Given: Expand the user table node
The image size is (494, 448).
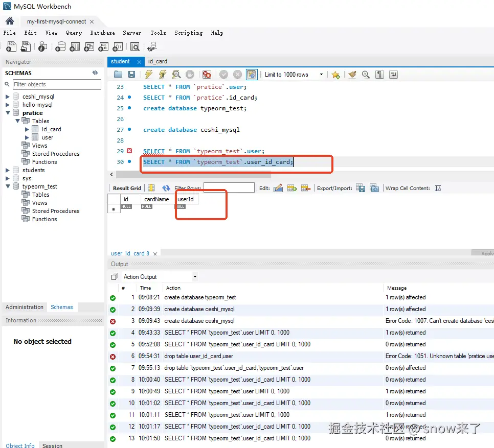Looking at the screenshot, I should [x=27, y=137].
